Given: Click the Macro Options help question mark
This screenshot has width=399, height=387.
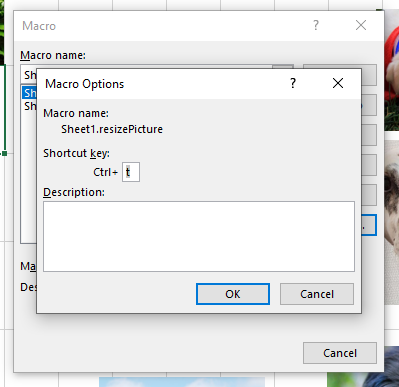Looking at the screenshot, I should click(293, 83).
